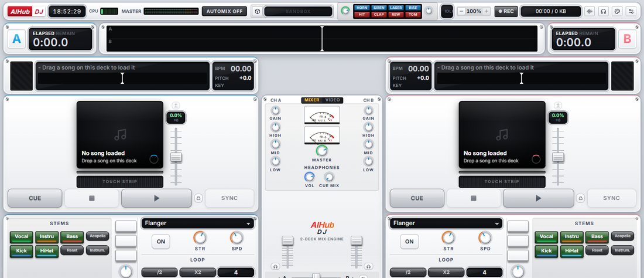This screenshot has height=278, width=644.
Task: Trigger the TOM sample pad
Action: click(413, 15)
